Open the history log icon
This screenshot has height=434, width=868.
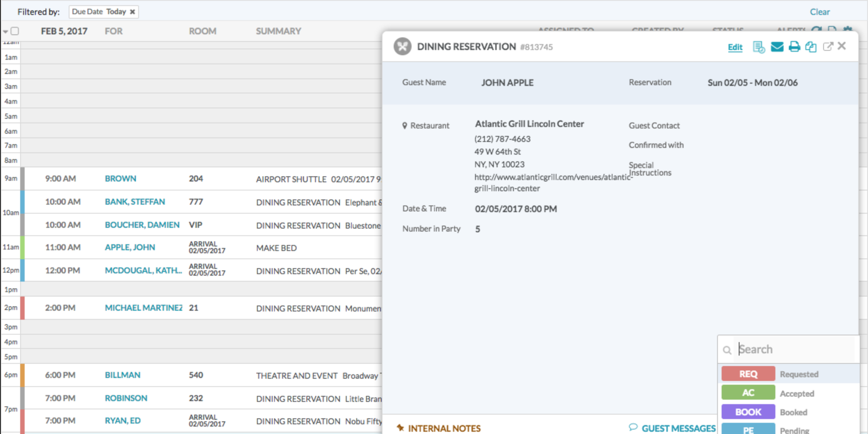pos(759,47)
